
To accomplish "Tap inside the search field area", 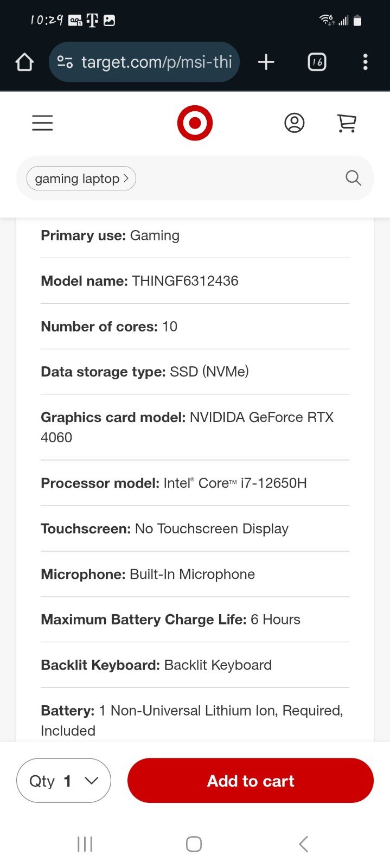I will pos(239,178).
